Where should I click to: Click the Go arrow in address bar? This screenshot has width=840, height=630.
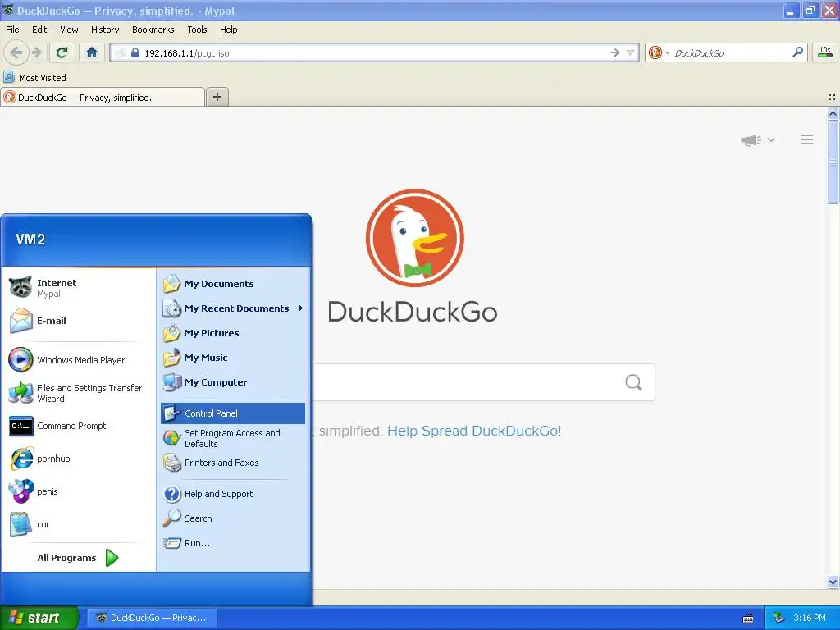614,52
